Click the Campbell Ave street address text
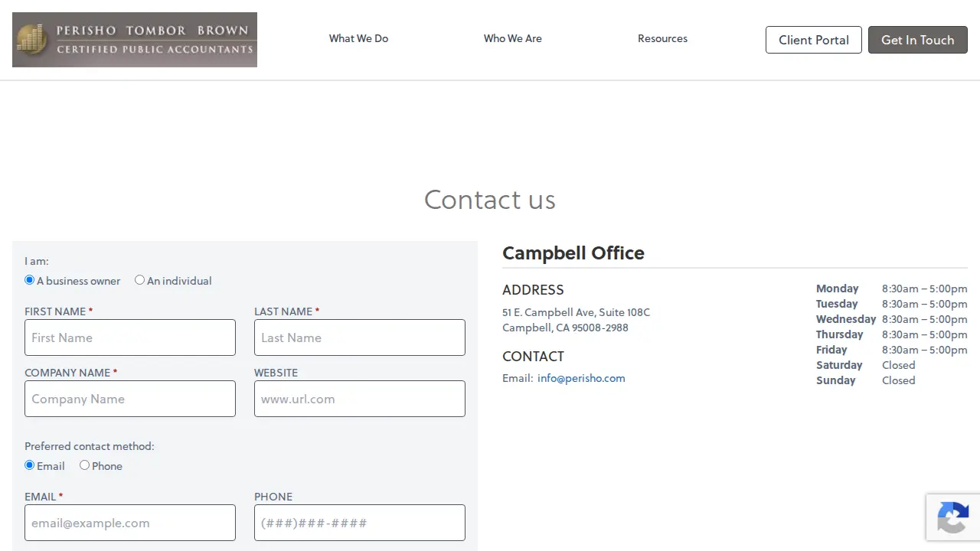Image resolution: width=980 pixels, height=551 pixels. (x=576, y=312)
